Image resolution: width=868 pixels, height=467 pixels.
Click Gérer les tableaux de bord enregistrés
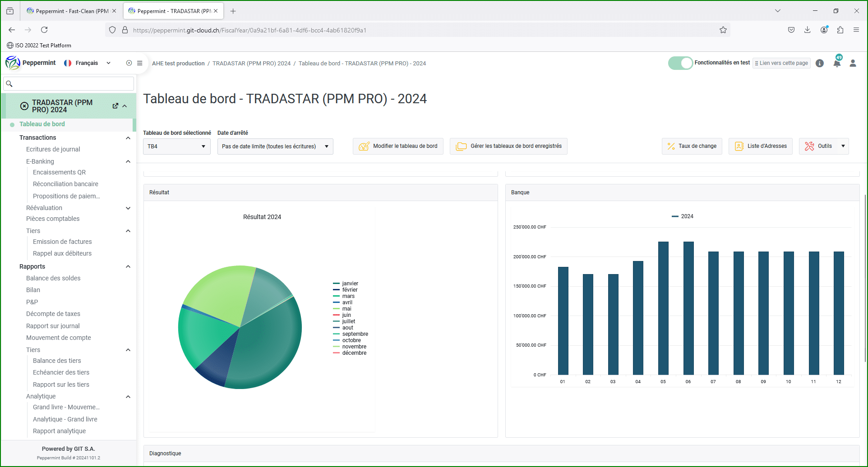508,146
